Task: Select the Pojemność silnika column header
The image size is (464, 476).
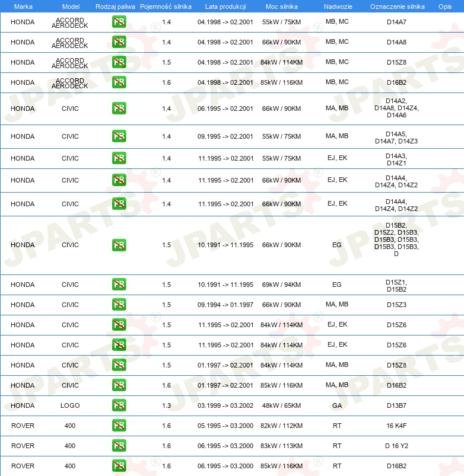Action: point(166,6)
